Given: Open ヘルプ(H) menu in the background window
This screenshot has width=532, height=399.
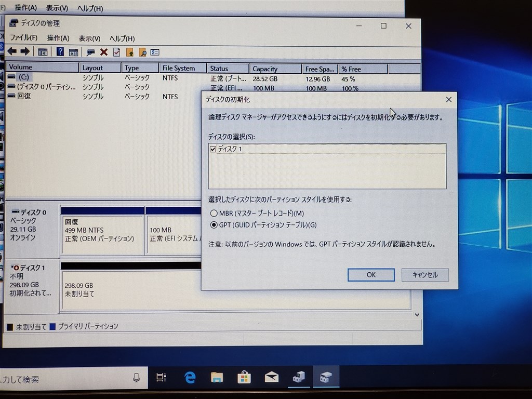Looking at the screenshot, I should pos(90,8).
